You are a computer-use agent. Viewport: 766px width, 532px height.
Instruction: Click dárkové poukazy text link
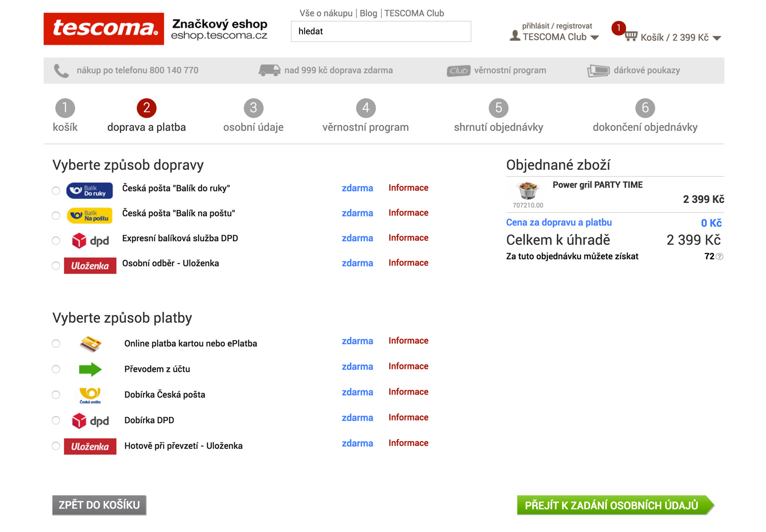[x=647, y=70]
